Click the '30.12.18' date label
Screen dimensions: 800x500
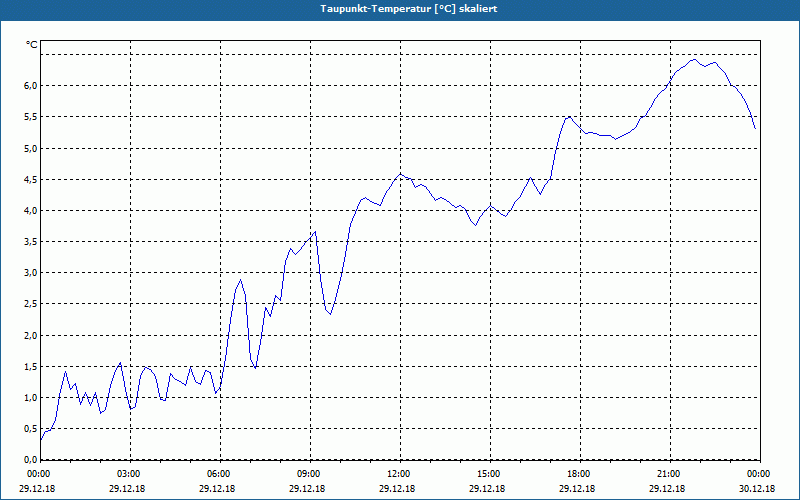[x=757, y=489]
